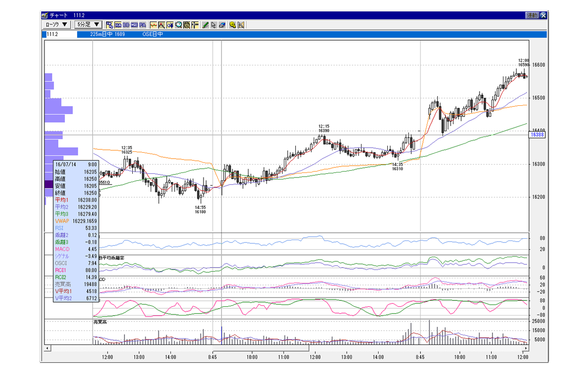Click the yellow gear settings icon

pos(232,25)
